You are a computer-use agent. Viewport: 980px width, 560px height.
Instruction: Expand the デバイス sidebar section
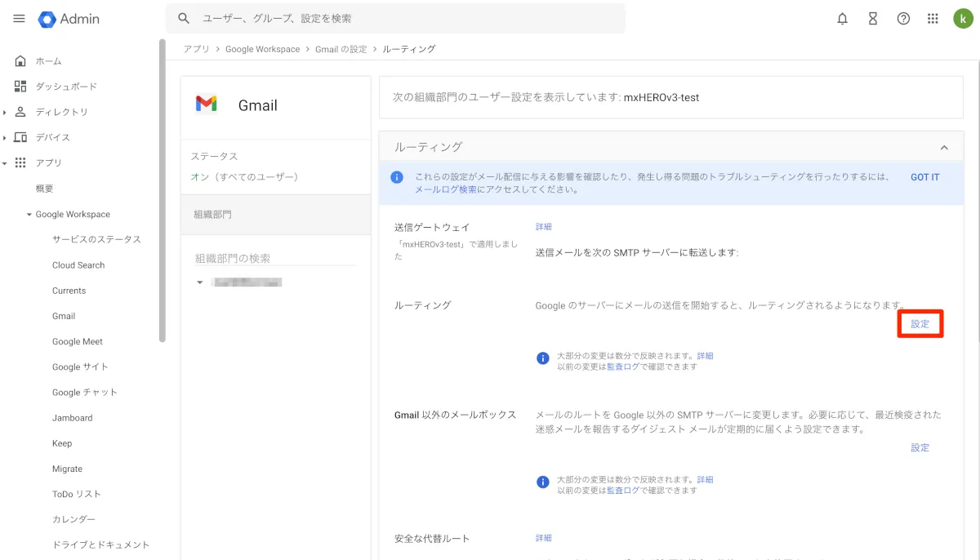(5, 137)
